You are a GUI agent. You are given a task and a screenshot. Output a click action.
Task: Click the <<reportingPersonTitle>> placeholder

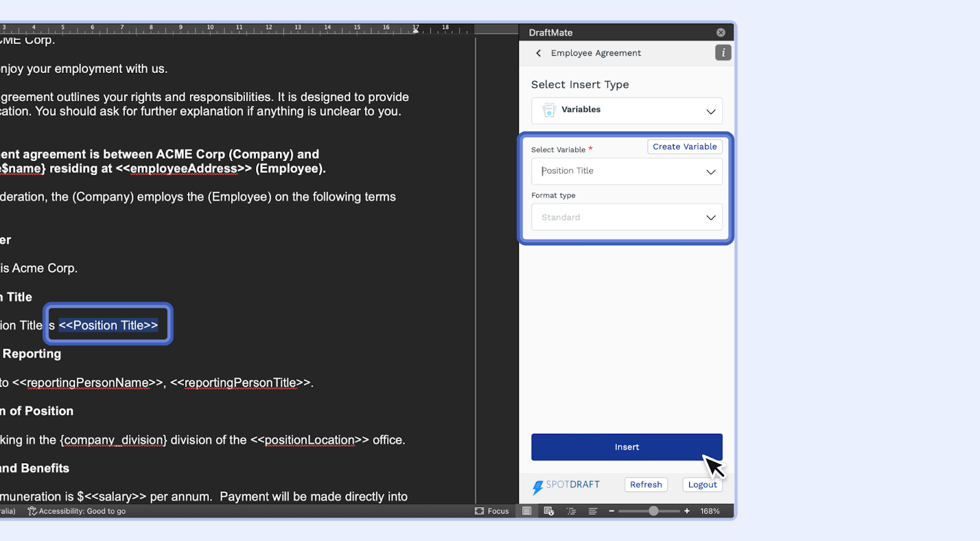click(239, 383)
